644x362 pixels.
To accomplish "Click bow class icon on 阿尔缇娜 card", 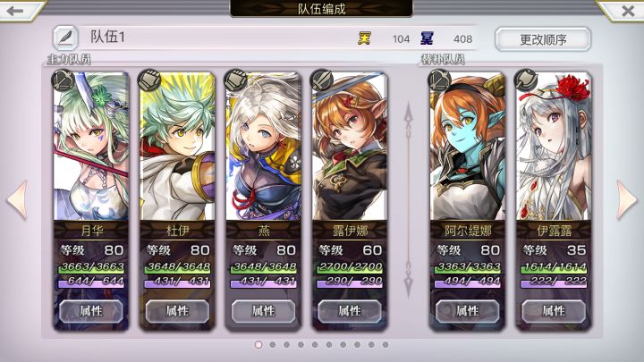I will pyautogui.click(x=439, y=80).
